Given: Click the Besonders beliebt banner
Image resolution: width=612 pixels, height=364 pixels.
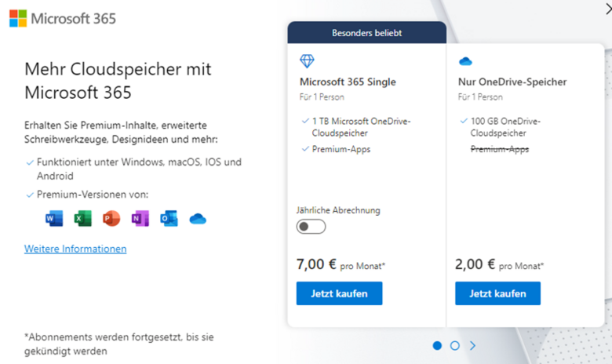Looking at the screenshot, I should click(x=367, y=33).
